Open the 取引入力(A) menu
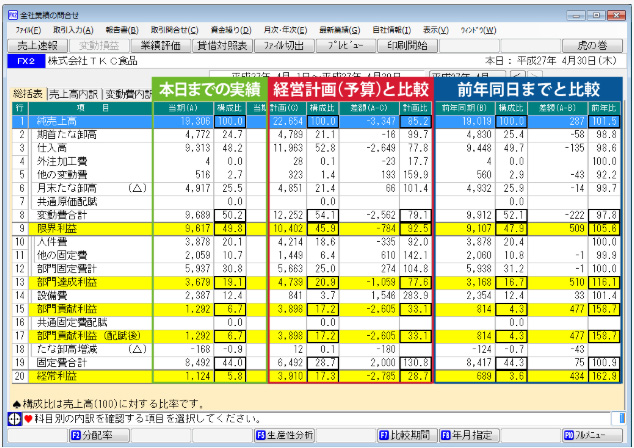634x448 pixels. pos(73,30)
